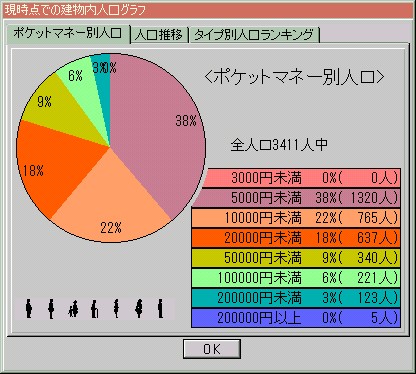Click the rightmost slim person silhouette

click(x=160, y=308)
